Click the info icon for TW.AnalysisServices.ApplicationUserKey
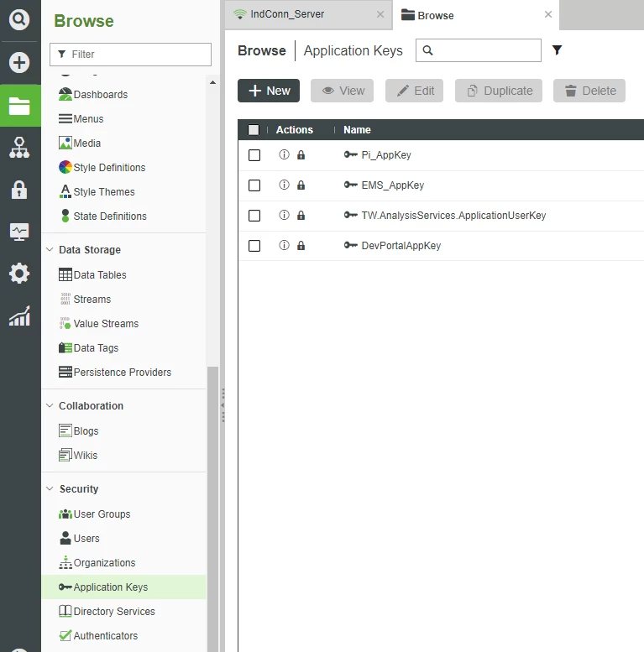The height and width of the screenshot is (652, 644). 284,215
